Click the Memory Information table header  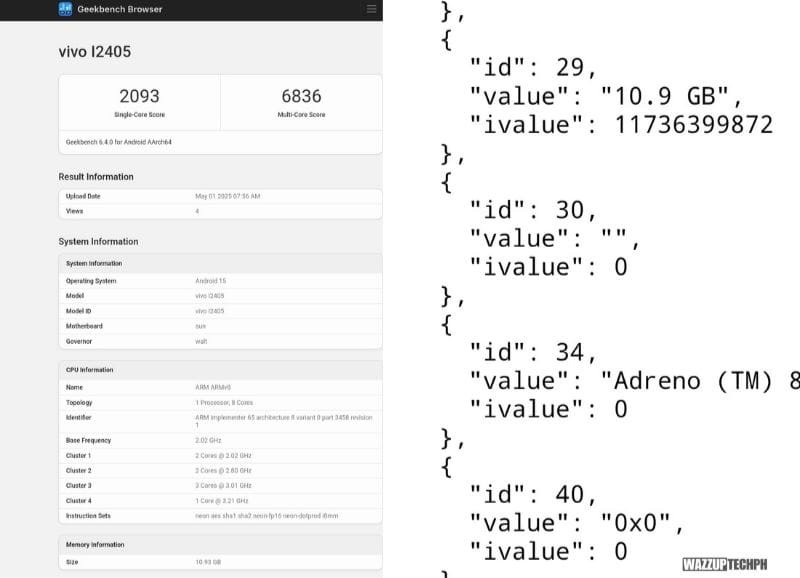[x=97, y=543]
